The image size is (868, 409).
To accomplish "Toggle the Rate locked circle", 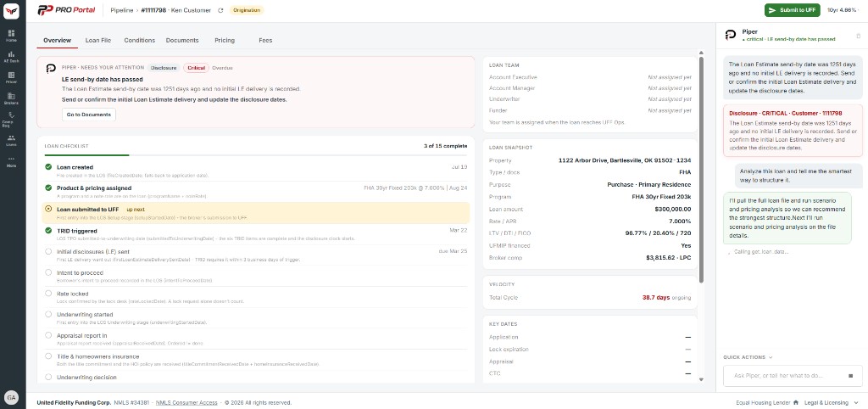I will pos(48,293).
